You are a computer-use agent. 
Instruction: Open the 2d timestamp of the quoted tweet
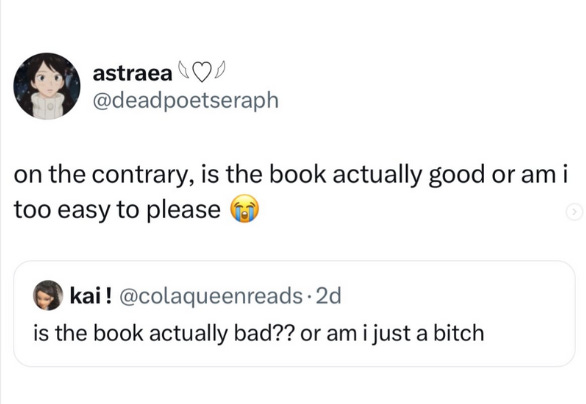coord(329,296)
